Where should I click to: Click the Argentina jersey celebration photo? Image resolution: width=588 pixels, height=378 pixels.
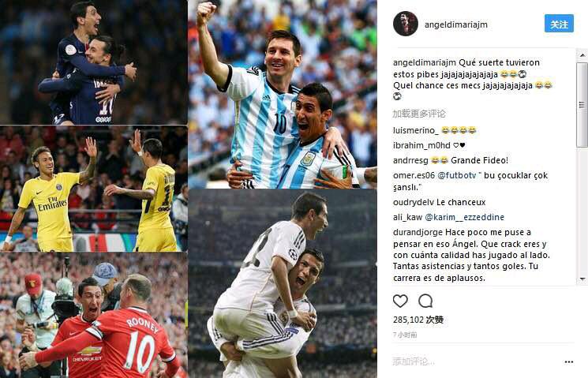(x=283, y=94)
